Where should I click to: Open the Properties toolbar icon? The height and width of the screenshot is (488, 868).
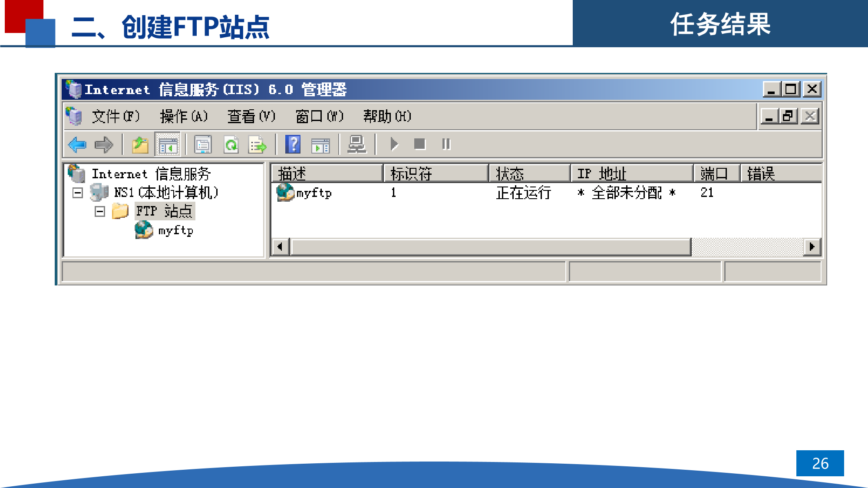(202, 144)
